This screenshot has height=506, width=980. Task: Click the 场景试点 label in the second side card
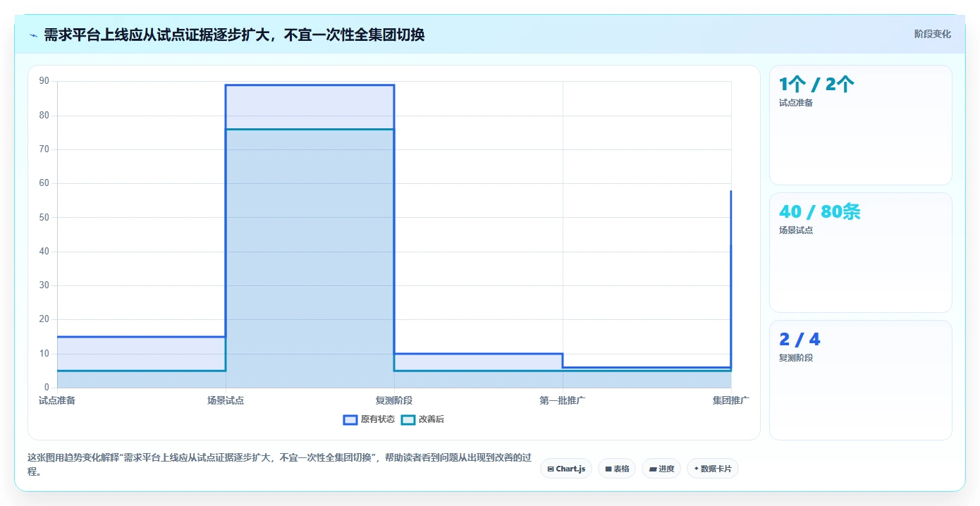click(796, 230)
